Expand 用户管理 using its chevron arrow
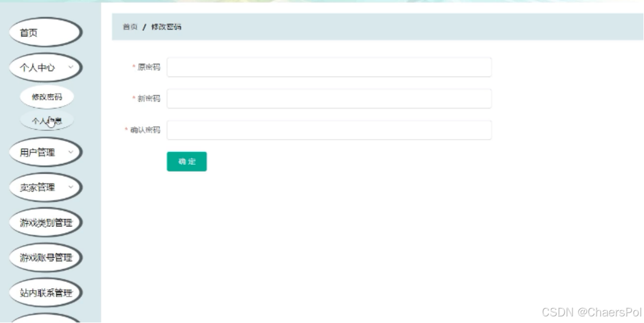 pyautogui.click(x=70, y=152)
